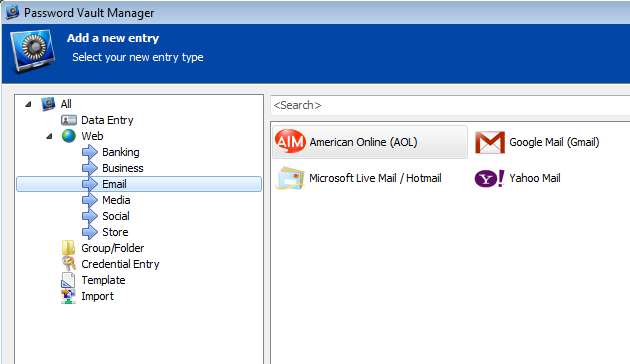Click the AIM logo icon

(x=290, y=141)
